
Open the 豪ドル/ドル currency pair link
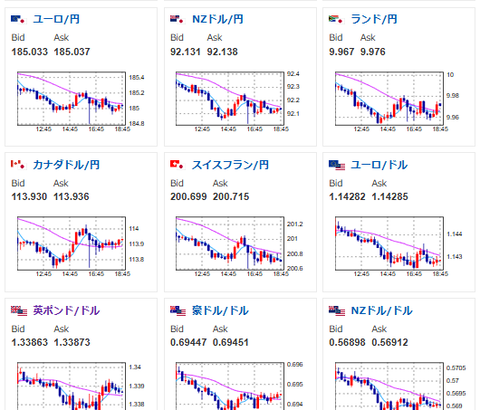[220, 311]
